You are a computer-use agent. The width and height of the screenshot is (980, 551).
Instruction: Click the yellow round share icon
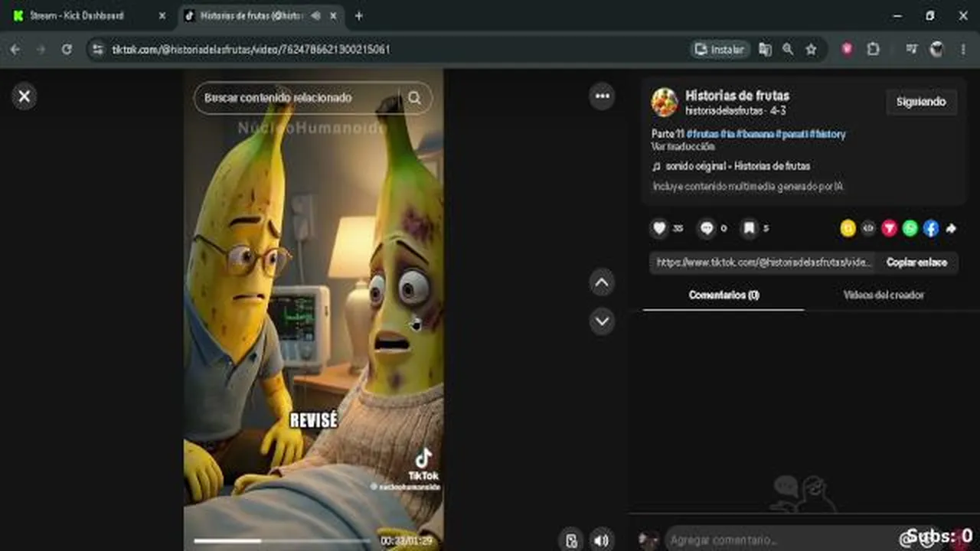point(848,228)
